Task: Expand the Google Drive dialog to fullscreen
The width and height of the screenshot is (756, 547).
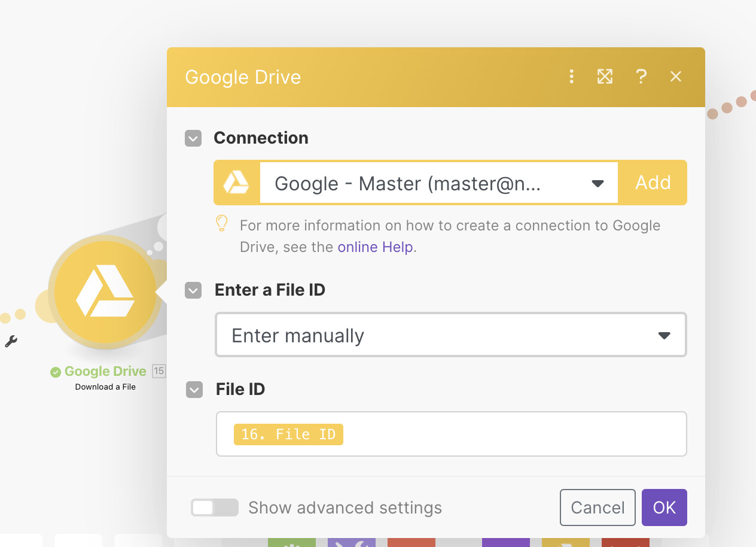Action: 605,77
